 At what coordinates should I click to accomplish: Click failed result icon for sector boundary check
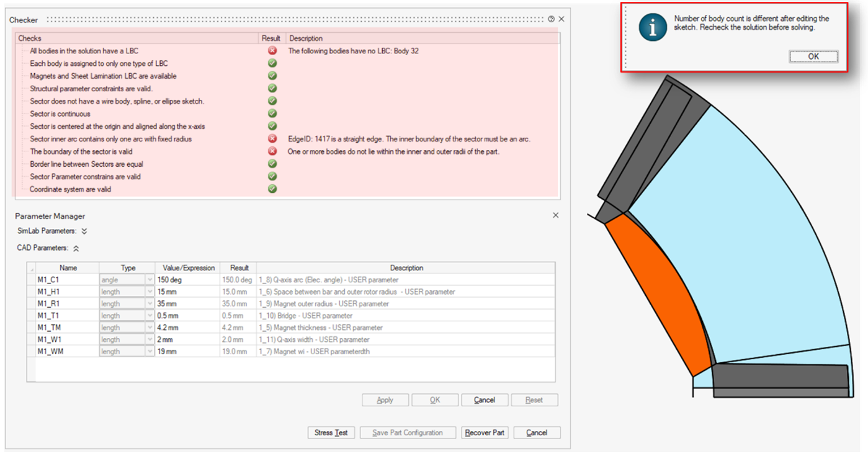point(272,151)
